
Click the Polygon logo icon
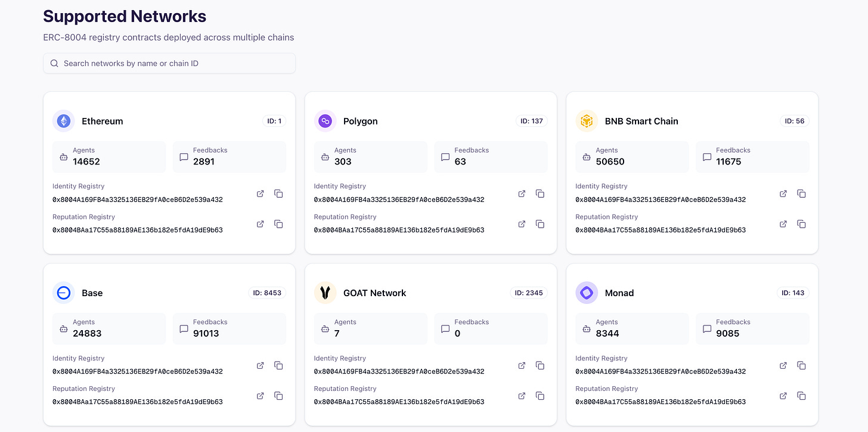click(x=325, y=121)
